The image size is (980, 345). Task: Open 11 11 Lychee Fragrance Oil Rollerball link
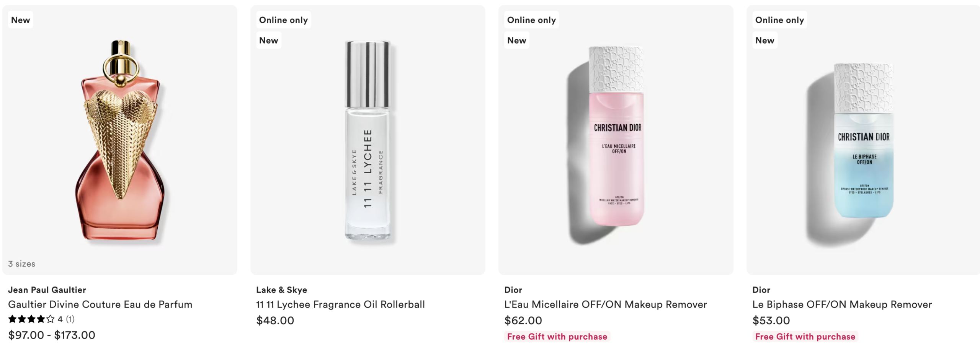(x=340, y=304)
